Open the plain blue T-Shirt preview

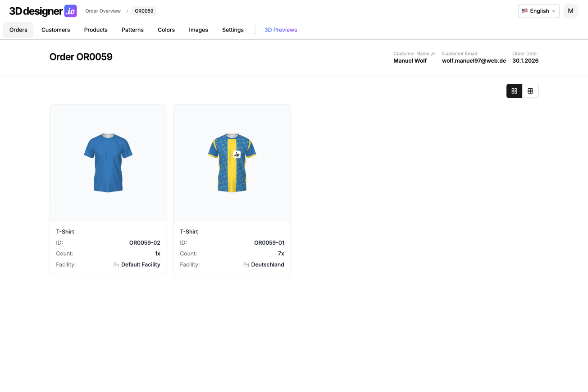(x=108, y=163)
